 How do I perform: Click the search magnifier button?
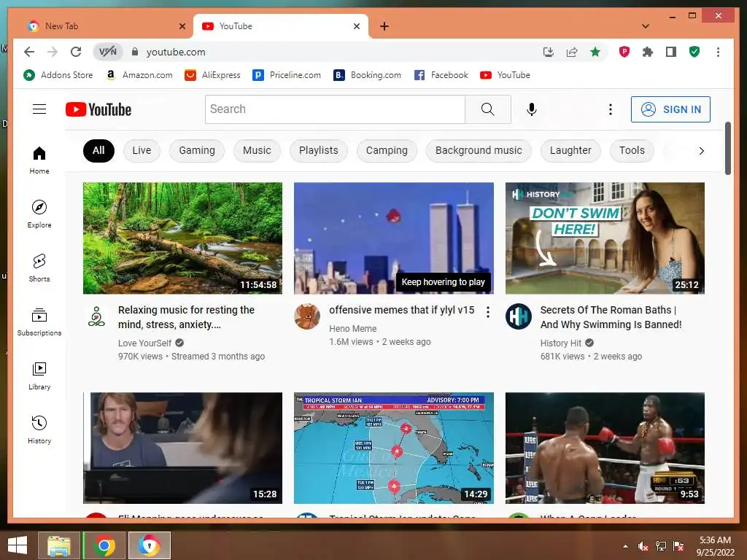tap(488, 109)
